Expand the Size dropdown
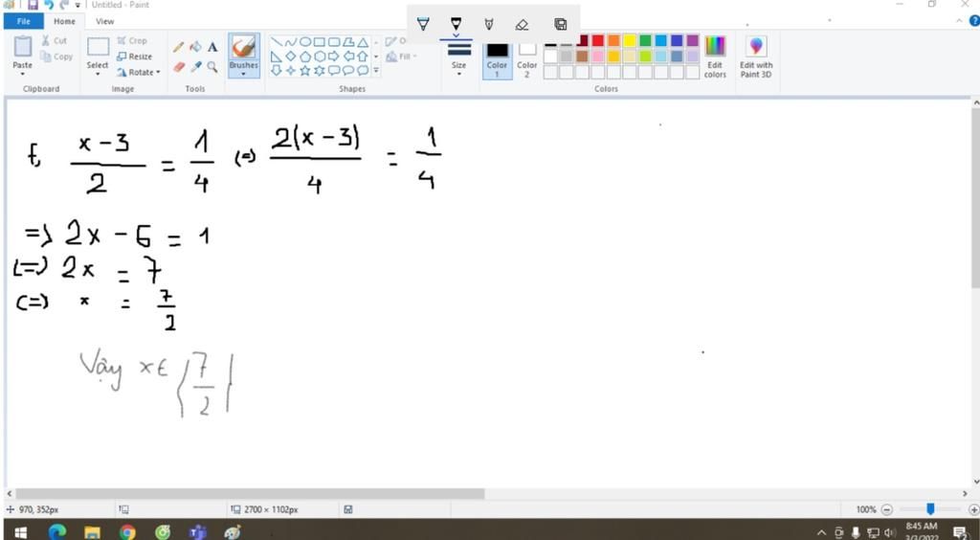The image size is (980, 540). [x=458, y=73]
